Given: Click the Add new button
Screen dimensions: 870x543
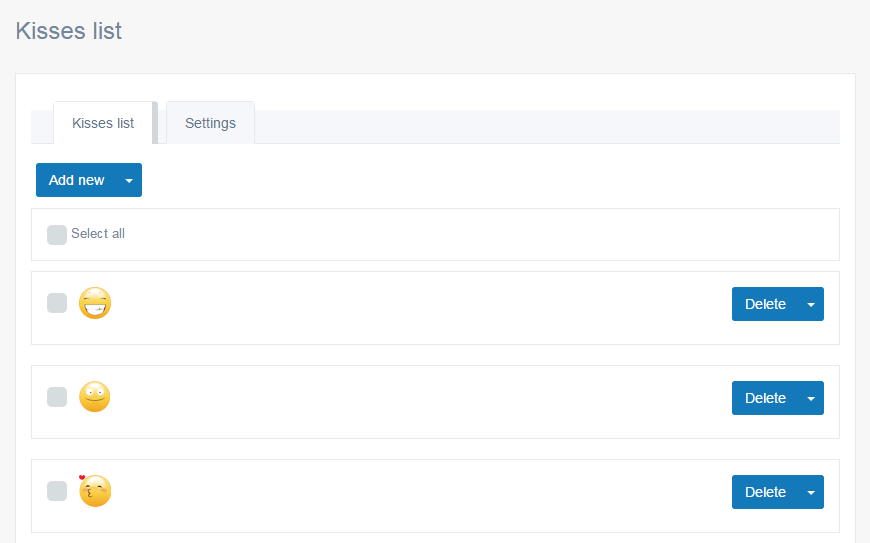Looking at the screenshot, I should (77, 180).
